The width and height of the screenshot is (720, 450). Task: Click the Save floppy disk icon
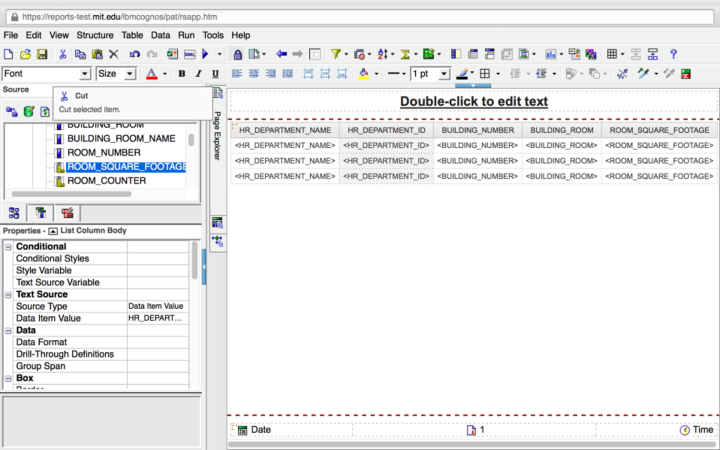41,54
